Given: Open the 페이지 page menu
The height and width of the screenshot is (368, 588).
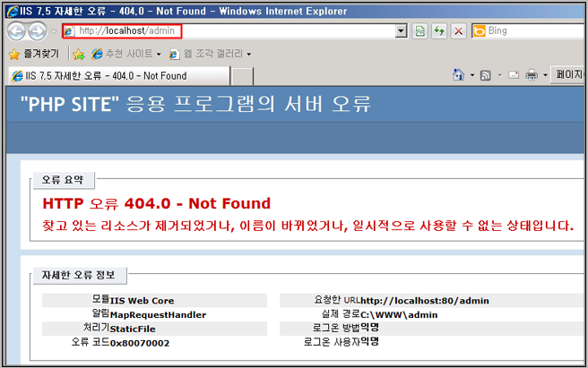Looking at the screenshot, I should coord(567,75).
